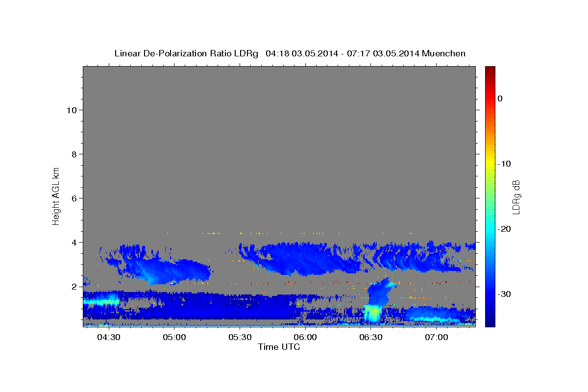Click the 'Time UTC' axis label
588x392 pixels.
pyautogui.click(x=279, y=347)
